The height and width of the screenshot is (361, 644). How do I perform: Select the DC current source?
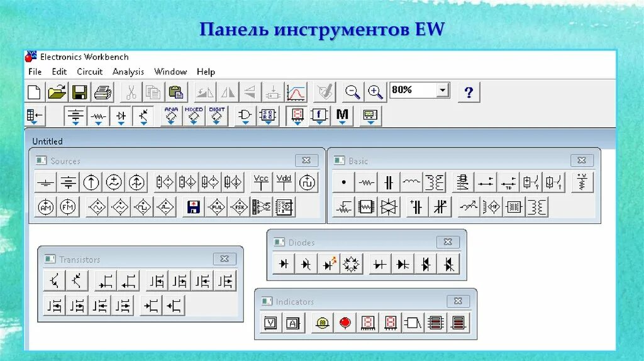(91, 182)
